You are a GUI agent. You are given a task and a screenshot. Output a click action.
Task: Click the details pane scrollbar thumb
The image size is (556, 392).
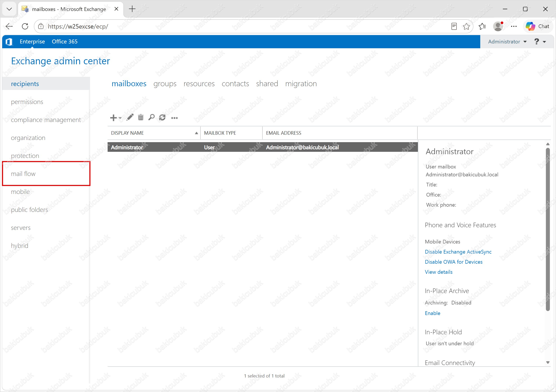click(x=548, y=229)
